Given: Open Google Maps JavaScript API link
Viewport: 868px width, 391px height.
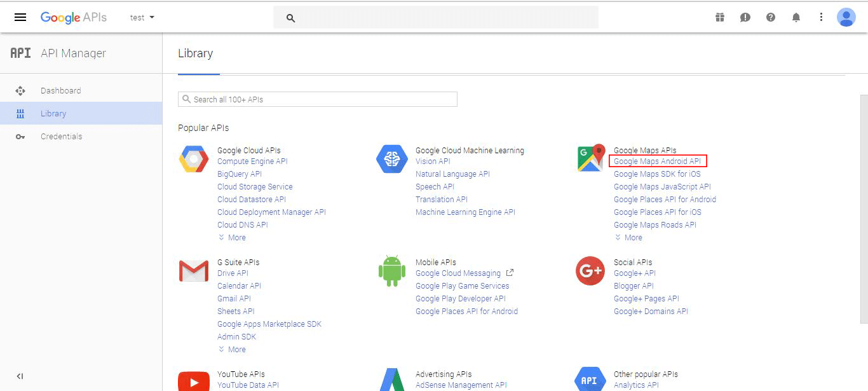Looking at the screenshot, I should (x=662, y=187).
